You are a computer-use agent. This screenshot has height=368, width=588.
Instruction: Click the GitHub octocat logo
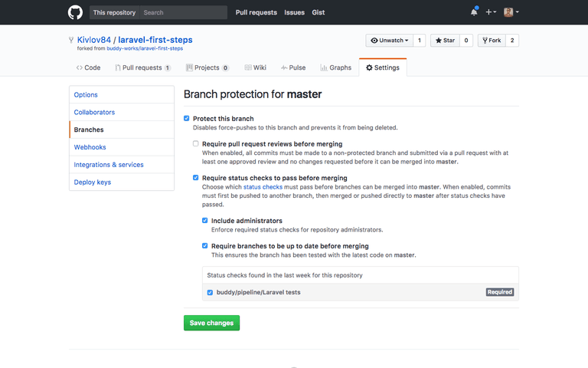pyautogui.click(x=75, y=12)
